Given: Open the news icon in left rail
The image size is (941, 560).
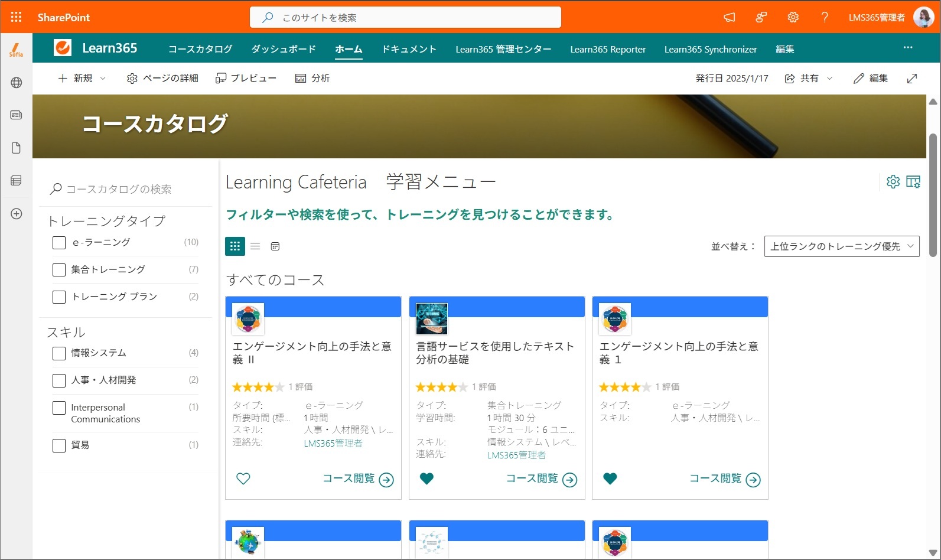Looking at the screenshot, I should 17,115.
